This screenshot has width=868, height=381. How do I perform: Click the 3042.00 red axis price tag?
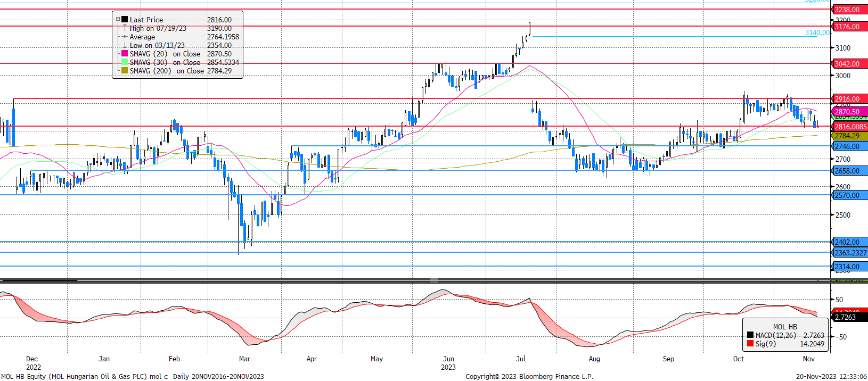[x=850, y=64]
